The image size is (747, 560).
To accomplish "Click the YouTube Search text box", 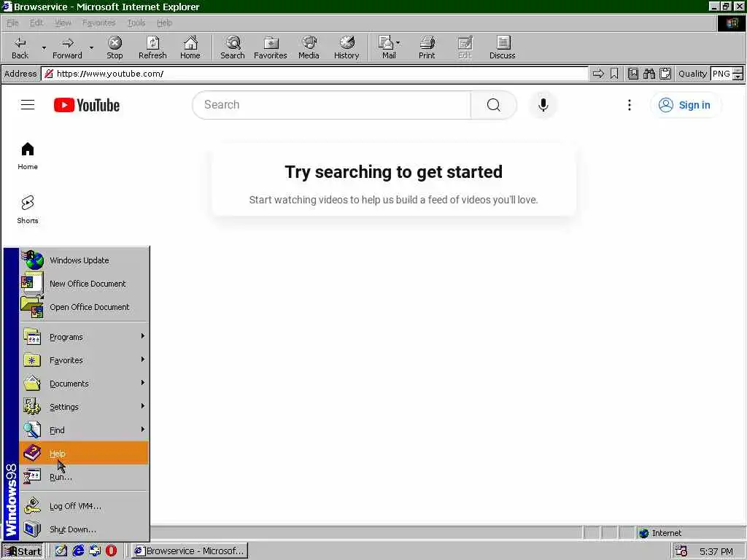I will (x=332, y=105).
